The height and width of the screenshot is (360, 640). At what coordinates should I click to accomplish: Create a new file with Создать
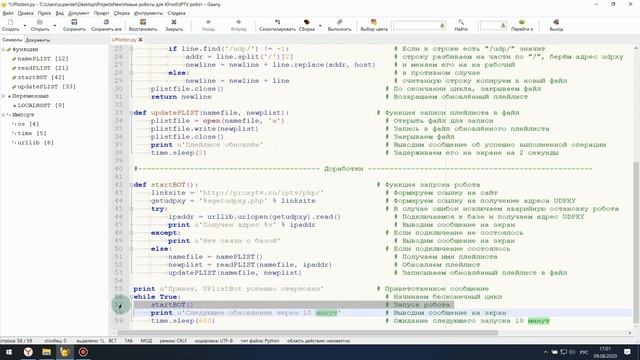pyautogui.click(x=11, y=25)
